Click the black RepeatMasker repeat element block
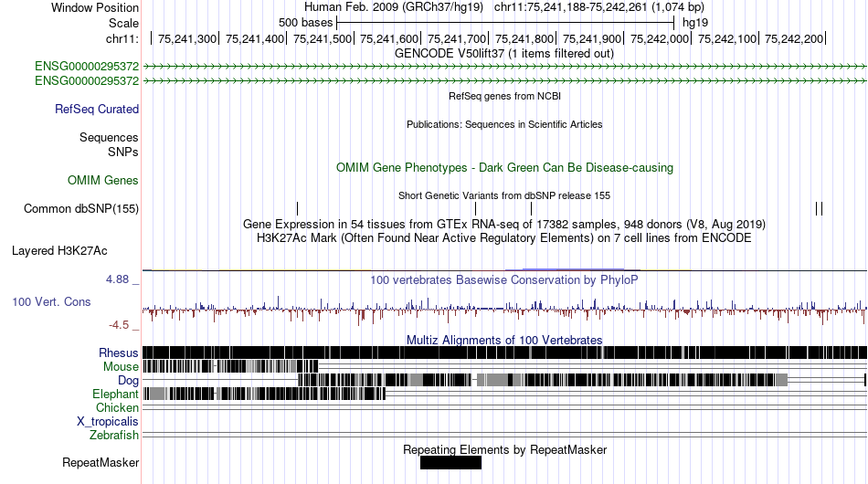The image size is (868, 484). (x=450, y=463)
